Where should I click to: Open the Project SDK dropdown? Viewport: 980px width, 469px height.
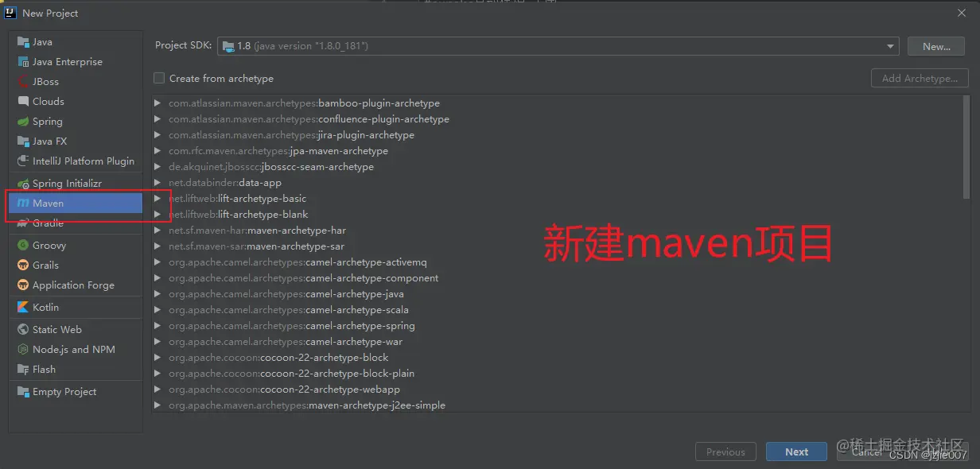point(891,46)
